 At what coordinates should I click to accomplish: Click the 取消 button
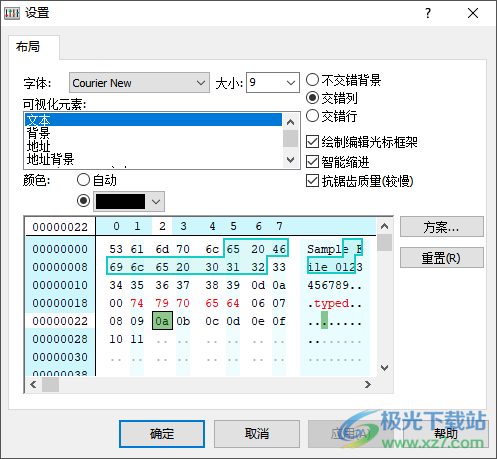(257, 434)
